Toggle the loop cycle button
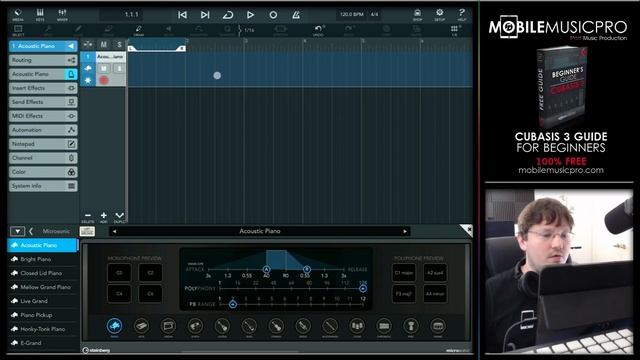The width and height of the screenshot is (640, 360). tap(228, 15)
